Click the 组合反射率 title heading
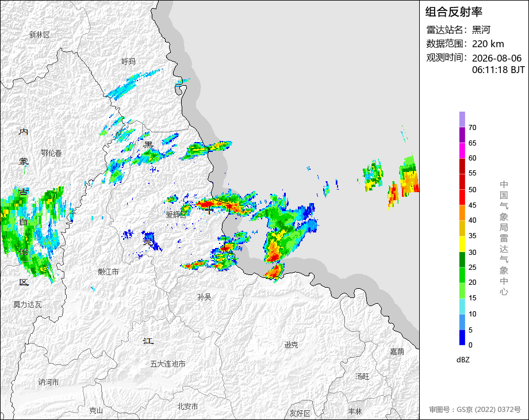The width and height of the screenshot is (529, 420). tap(454, 12)
